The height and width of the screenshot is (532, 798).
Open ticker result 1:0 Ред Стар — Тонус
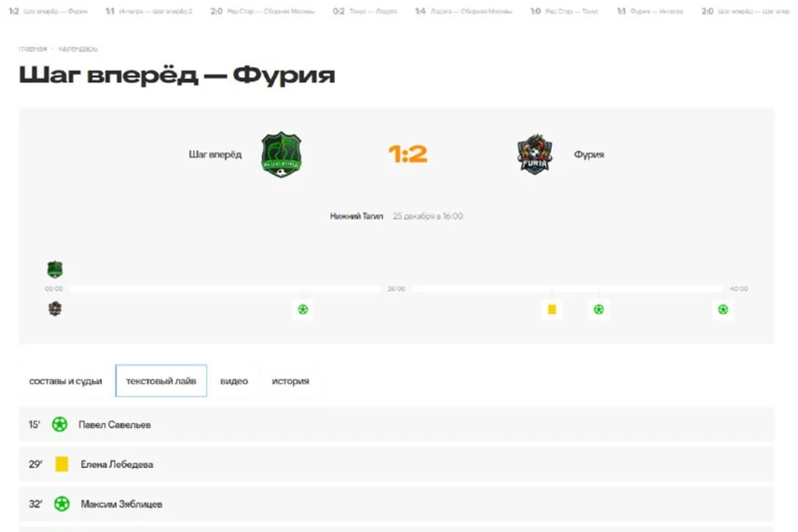[564, 11]
